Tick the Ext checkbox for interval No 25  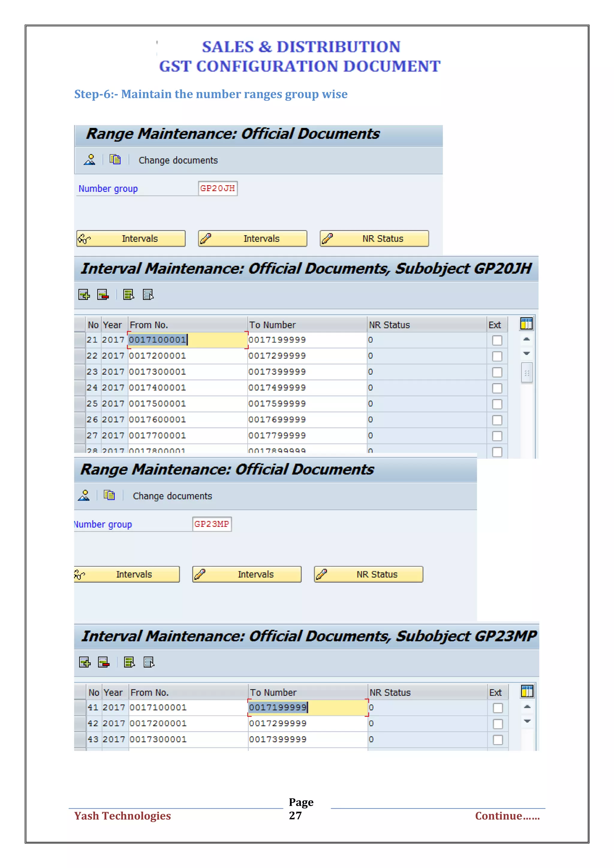pyautogui.click(x=497, y=404)
